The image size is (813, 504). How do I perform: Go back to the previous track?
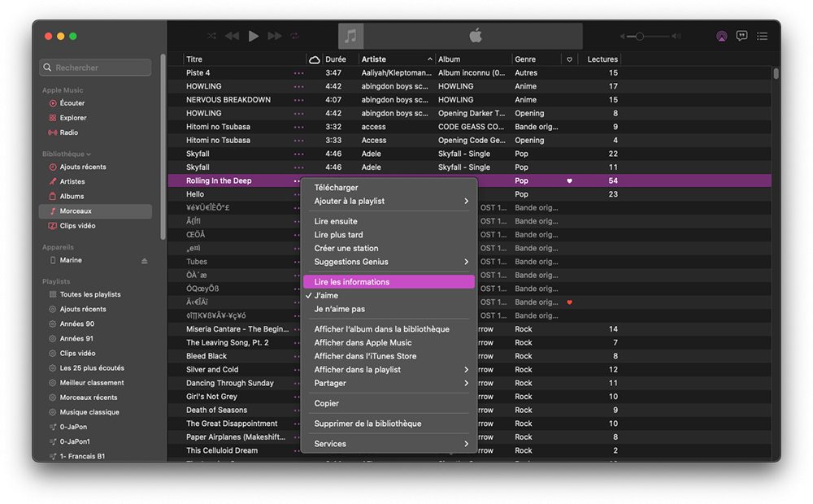pyautogui.click(x=233, y=36)
